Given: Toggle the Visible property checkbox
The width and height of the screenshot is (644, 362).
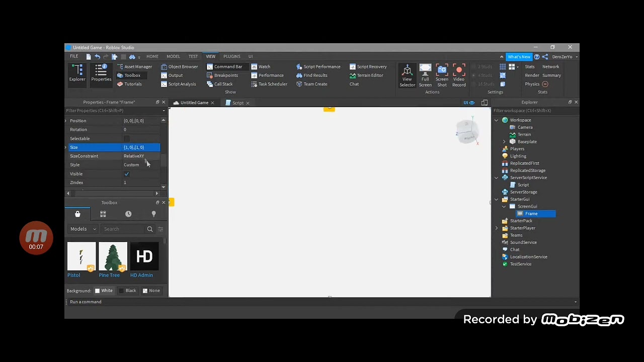Looking at the screenshot, I should coord(126,174).
